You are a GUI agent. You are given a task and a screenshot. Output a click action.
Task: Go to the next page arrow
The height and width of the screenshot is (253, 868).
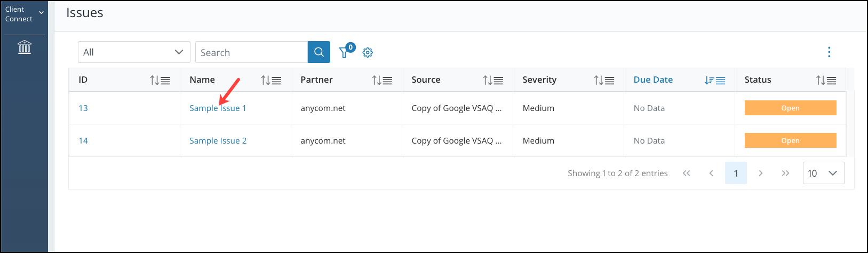761,173
